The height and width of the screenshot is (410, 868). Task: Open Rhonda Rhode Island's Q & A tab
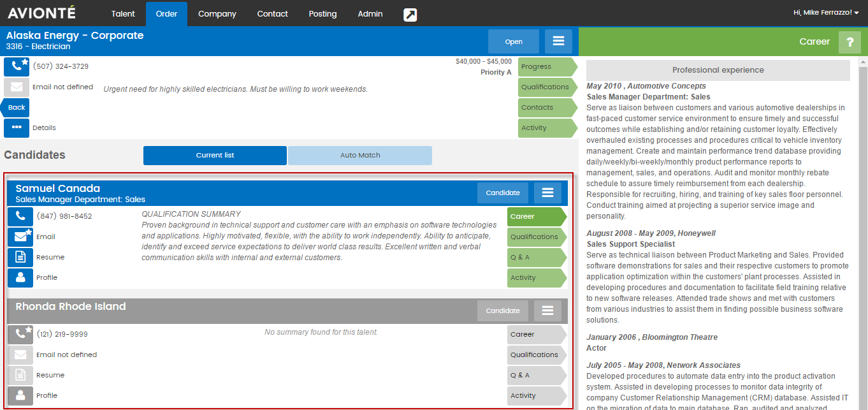537,375
